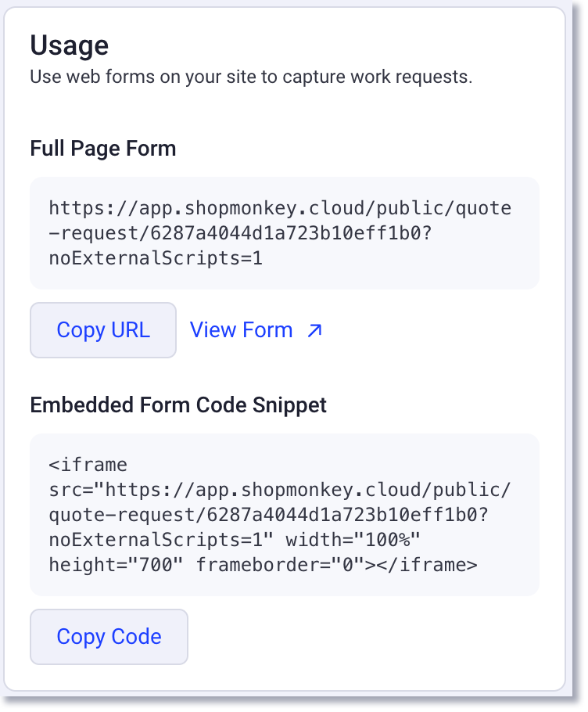Open the form via the View Form link
This screenshot has width=588, height=712.
coord(242,329)
